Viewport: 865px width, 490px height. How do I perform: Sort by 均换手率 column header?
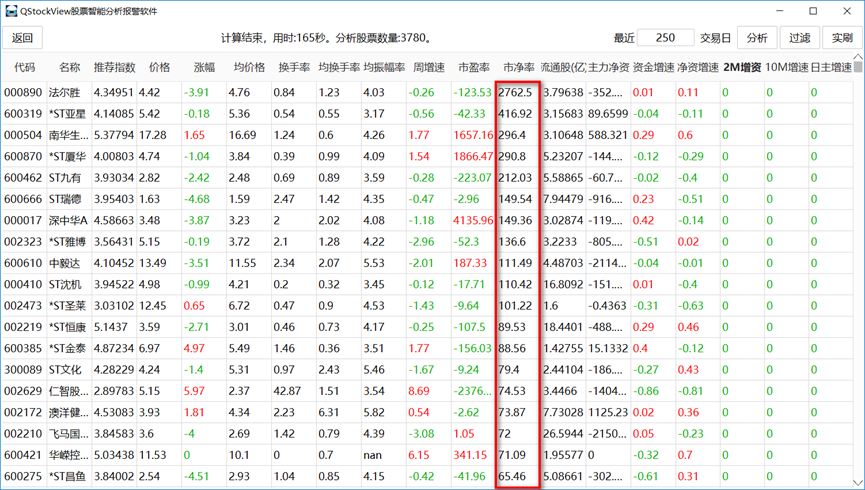coord(339,67)
